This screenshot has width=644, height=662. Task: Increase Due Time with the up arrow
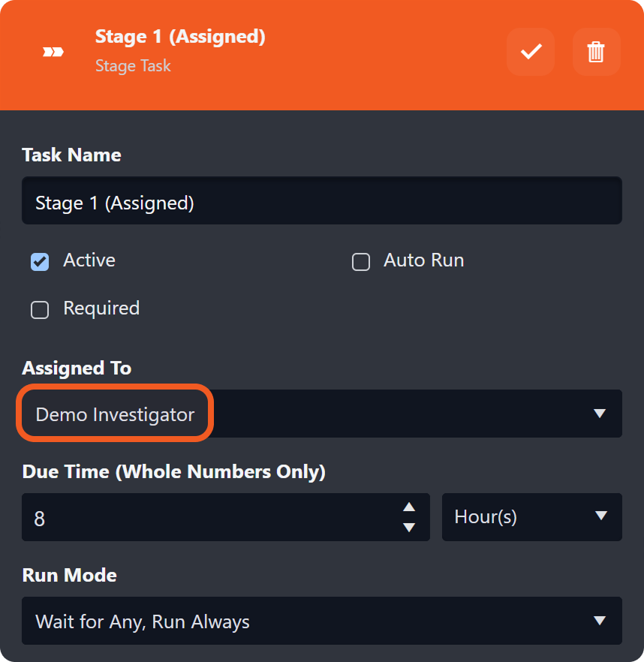tap(409, 508)
